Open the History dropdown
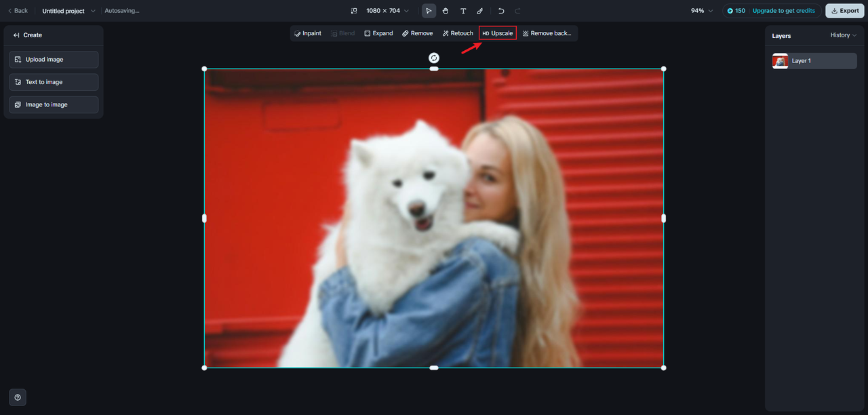Image resolution: width=868 pixels, height=415 pixels. tap(844, 35)
